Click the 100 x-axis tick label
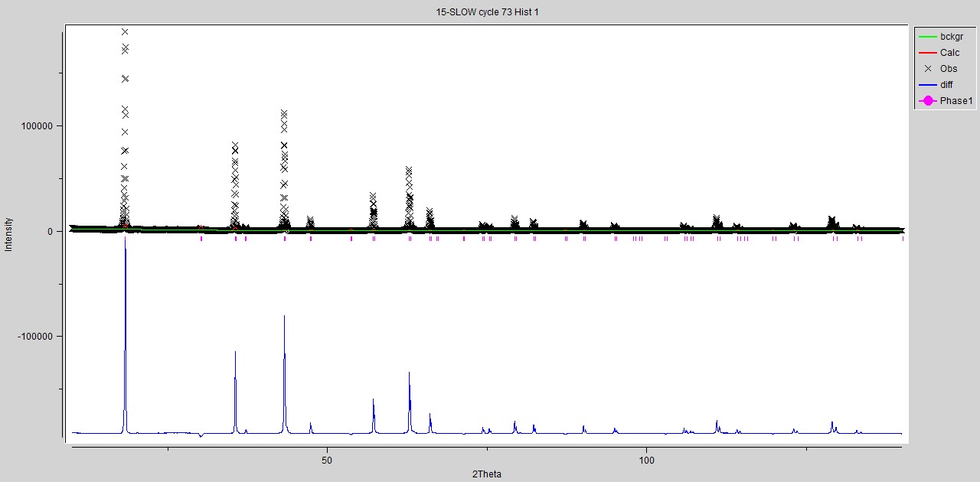Viewport: 980px width, 482px height. 646,460
